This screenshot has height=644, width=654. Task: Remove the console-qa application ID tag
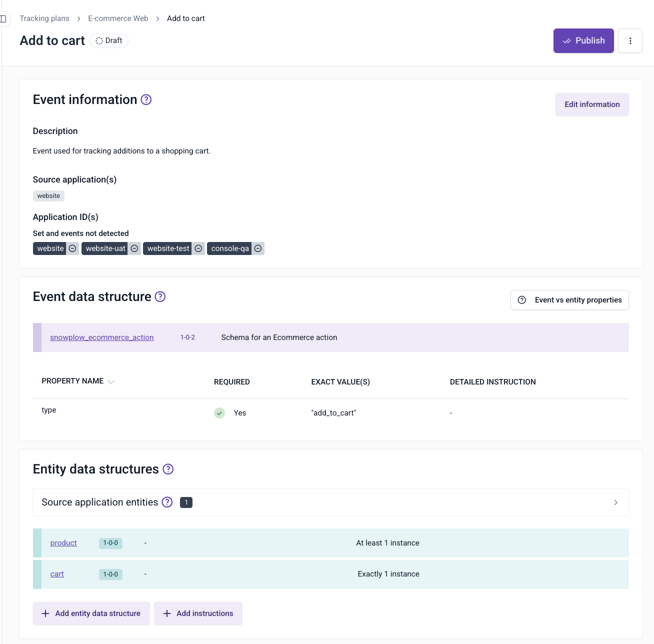258,248
